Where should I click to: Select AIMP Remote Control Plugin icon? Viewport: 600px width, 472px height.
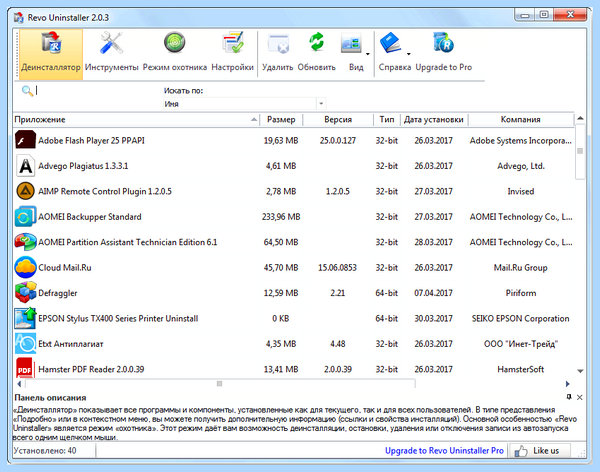click(x=25, y=191)
